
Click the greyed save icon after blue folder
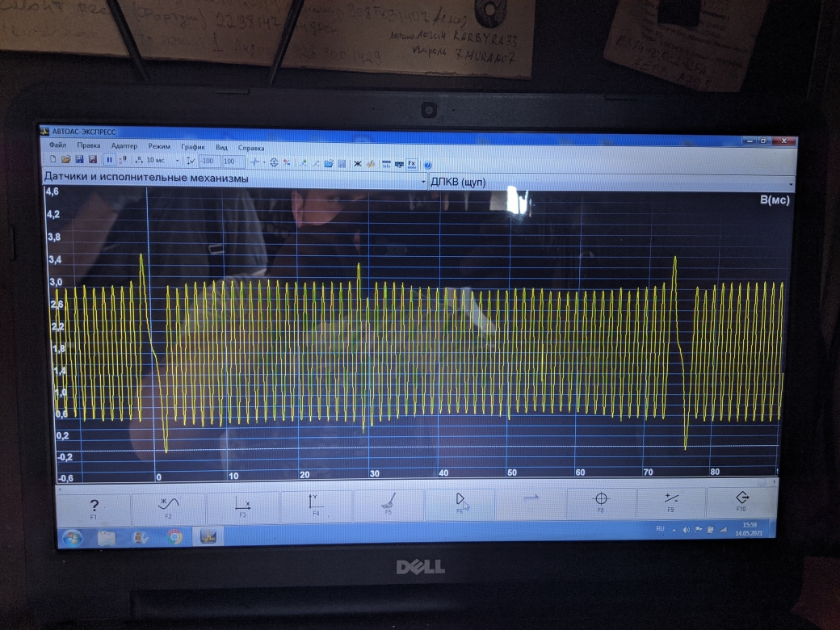(x=342, y=163)
